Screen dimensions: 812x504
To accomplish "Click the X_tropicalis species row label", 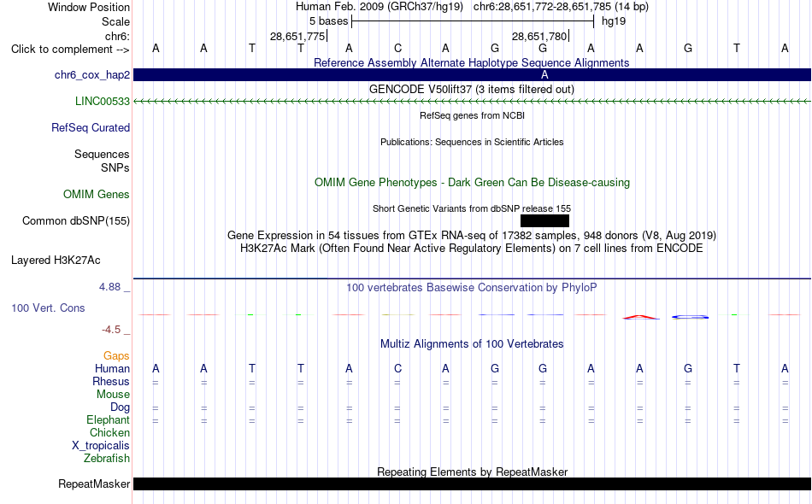I will point(101,446).
